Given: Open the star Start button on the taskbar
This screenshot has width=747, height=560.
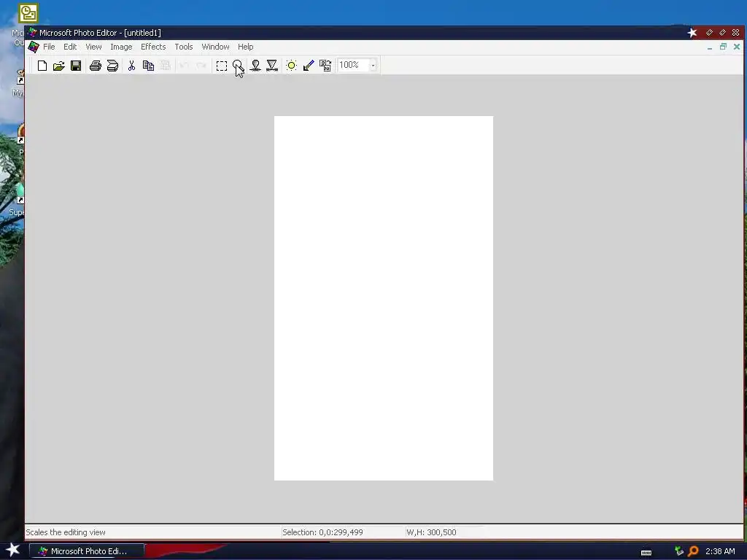Looking at the screenshot, I should coord(13,550).
